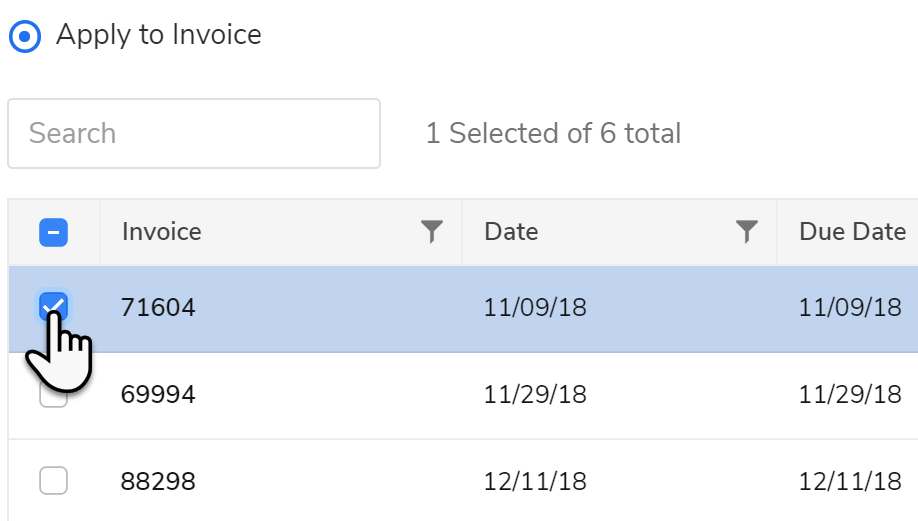The width and height of the screenshot is (918, 521).
Task: Sort by the Date column header
Action: 511,232
